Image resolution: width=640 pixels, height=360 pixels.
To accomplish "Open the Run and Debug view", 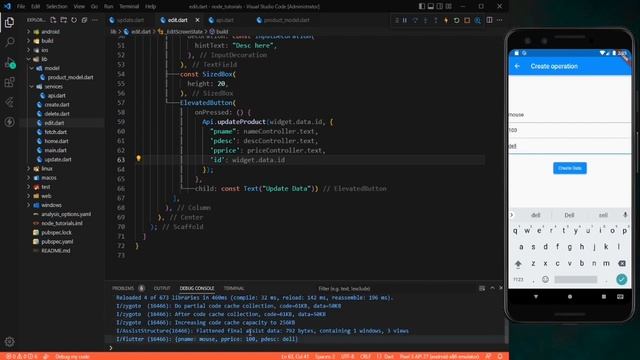I will (x=9, y=62).
